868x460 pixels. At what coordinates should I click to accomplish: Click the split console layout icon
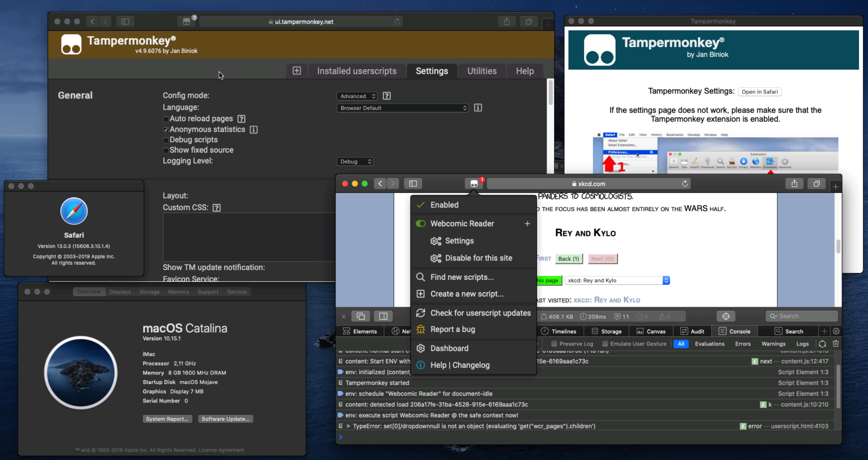coord(383,316)
